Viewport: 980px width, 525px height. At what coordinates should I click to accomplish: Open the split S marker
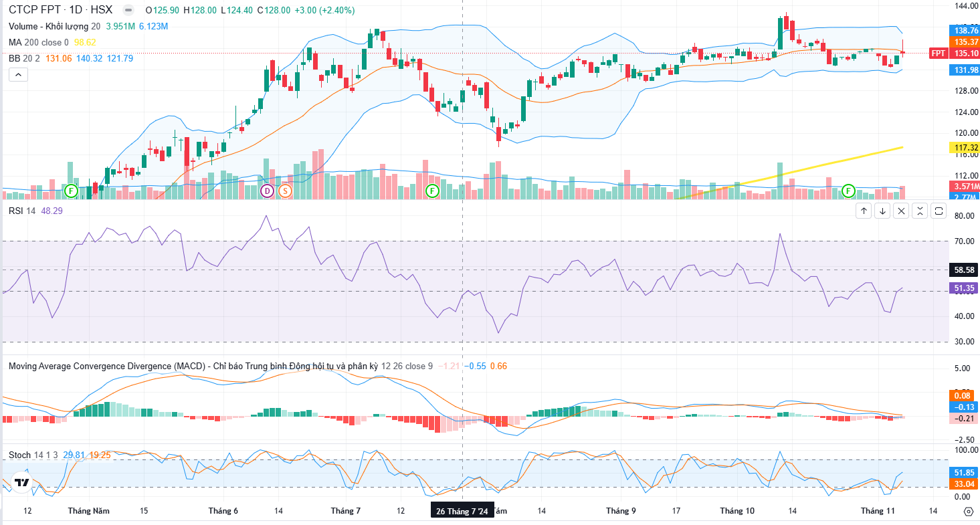285,191
